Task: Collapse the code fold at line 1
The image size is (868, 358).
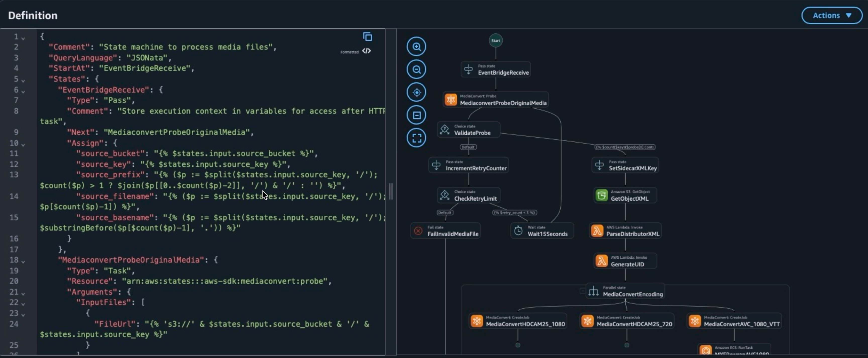Action: point(23,38)
